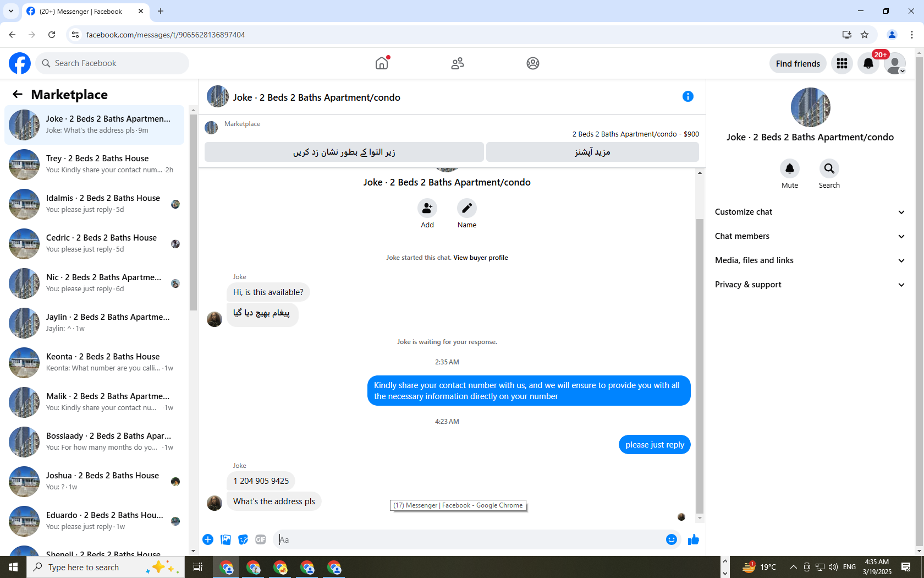Choose a GIF
The image size is (924, 578).
tap(261, 539)
